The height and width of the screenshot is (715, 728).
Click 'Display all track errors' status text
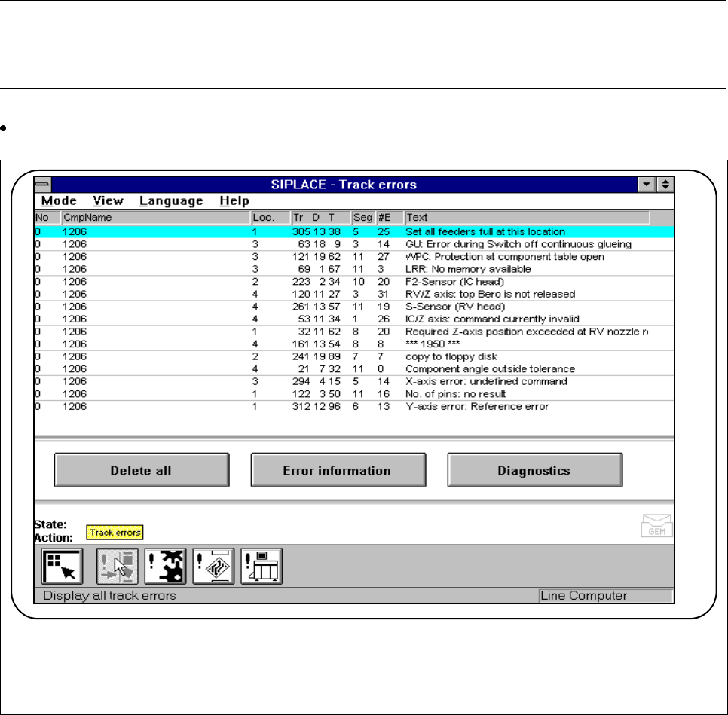coord(109,596)
